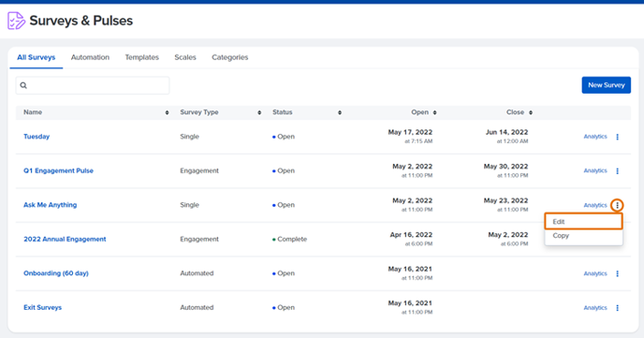Sort the table by Name column arrows
The height and width of the screenshot is (338, 644).
click(168, 112)
